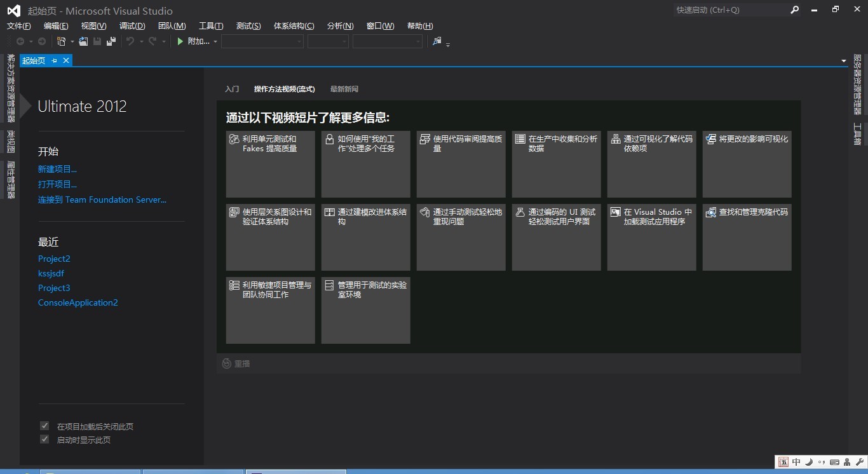Open the 利用单元测试和 Fakes 提高质量 video tile
Viewport: 868px width, 474px height.
[270, 164]
